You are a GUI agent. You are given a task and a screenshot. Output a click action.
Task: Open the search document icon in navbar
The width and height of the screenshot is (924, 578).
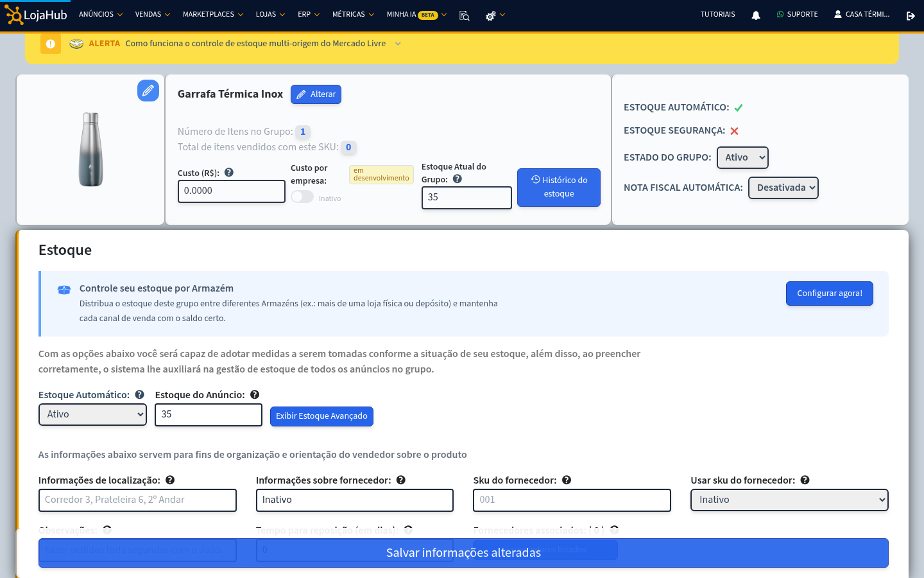(465, 15)
